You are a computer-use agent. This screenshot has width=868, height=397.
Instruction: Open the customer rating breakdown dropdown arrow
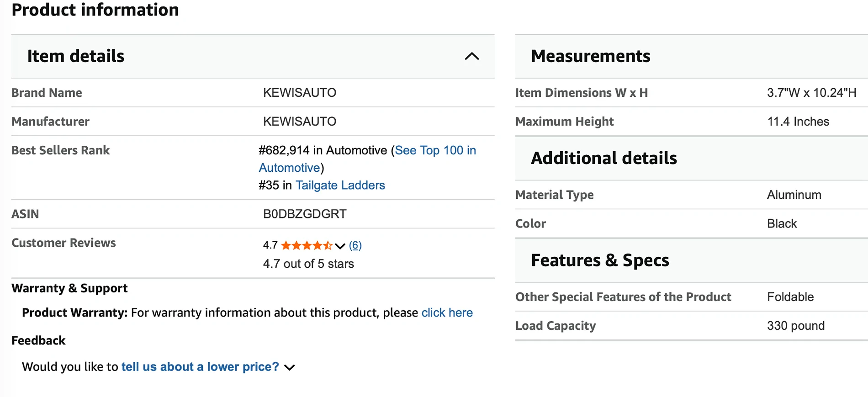point(340,246)
